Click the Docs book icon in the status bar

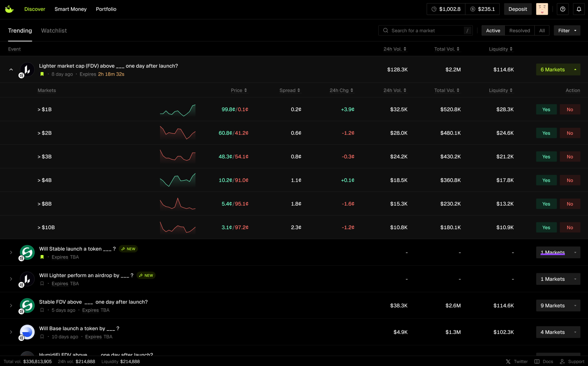pos(537,361)
